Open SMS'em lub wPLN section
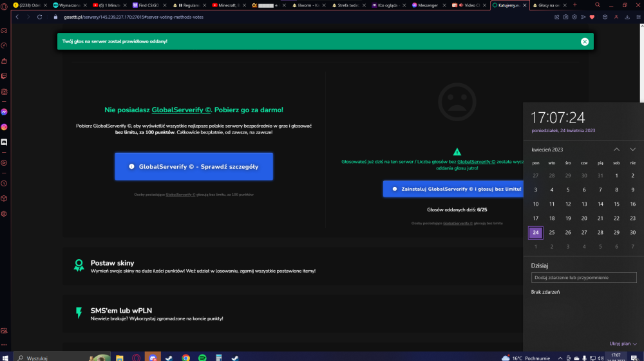The height and width of the screenshot is (361, 644). click(x=292, y=314)
